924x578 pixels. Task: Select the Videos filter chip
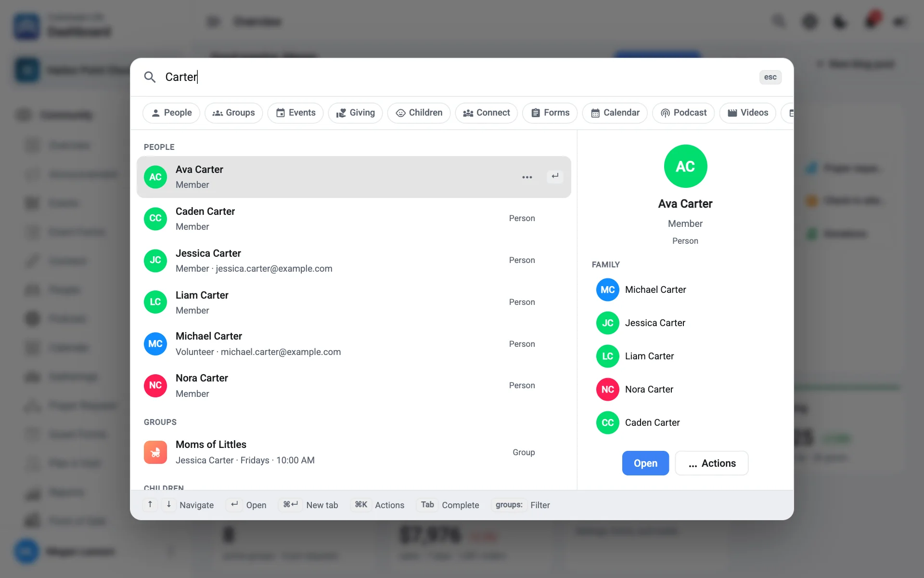coord(747,113)
